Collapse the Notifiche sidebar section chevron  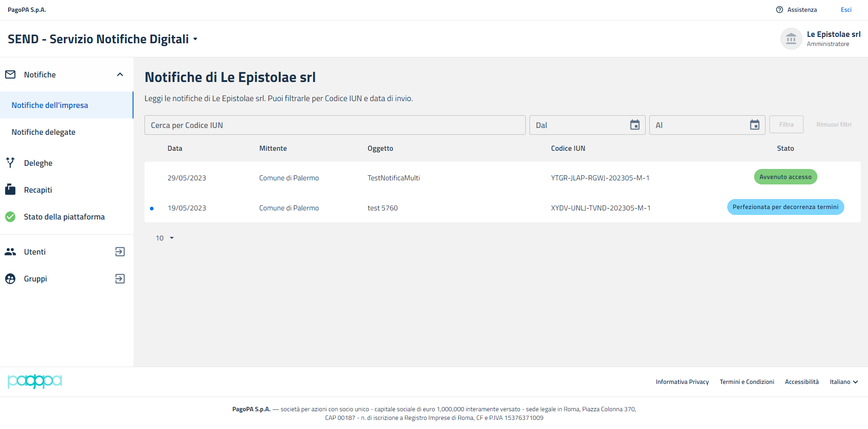pos(120,75)
